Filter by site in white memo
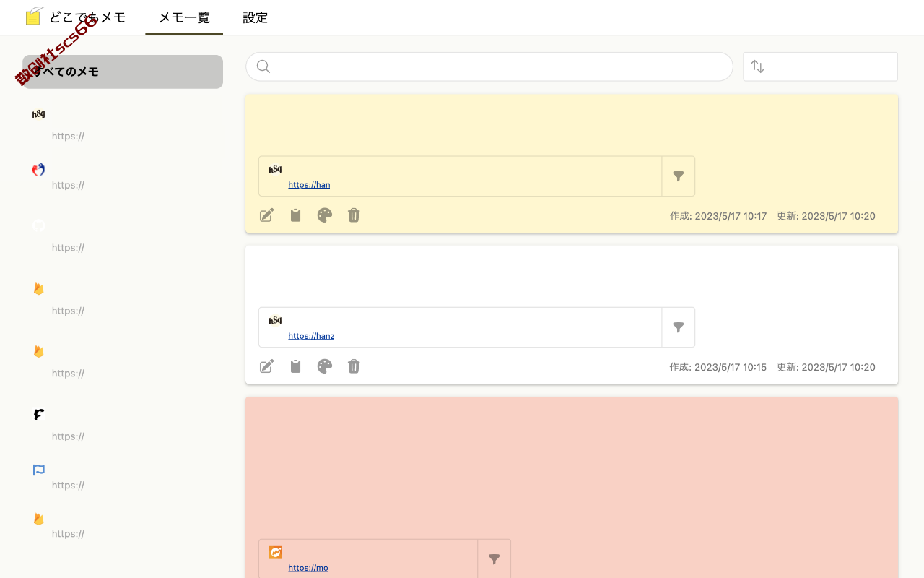Screen dimensions: 924x578 pos(679,327)
